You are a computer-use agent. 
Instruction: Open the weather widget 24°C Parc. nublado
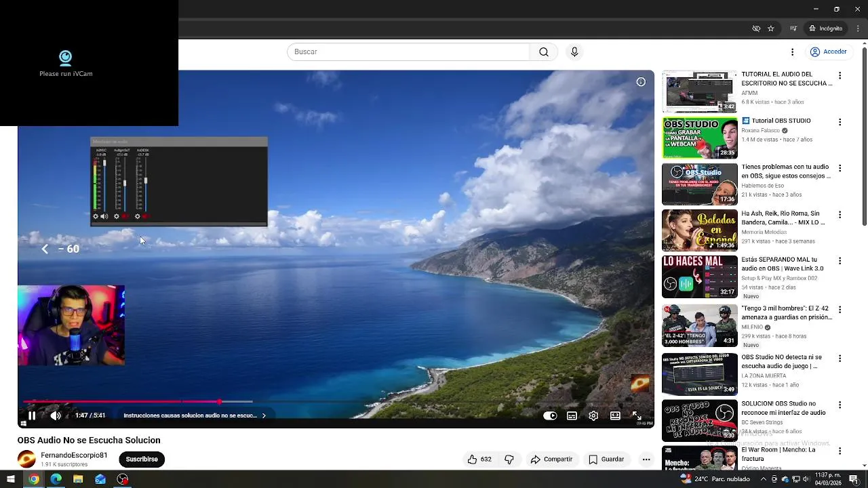click(715, 479)
